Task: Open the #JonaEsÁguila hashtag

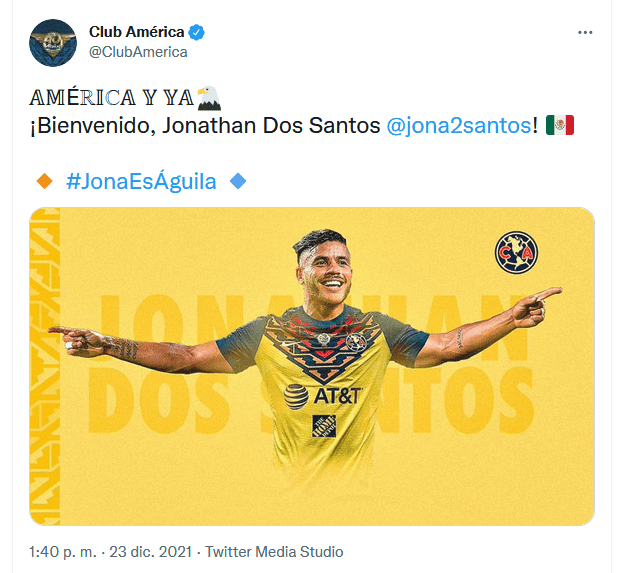Action: coord(141,181)
